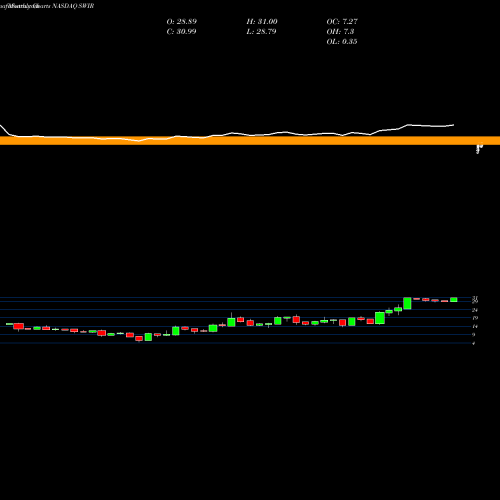
Task: Click the 24 price axis label
Action: point(475,310)
